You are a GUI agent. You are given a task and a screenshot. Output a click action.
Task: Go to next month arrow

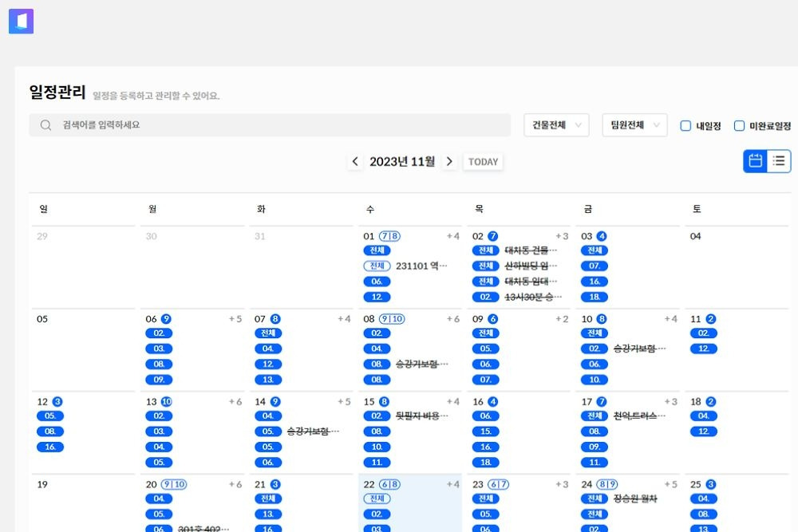[x=449, y=162]
